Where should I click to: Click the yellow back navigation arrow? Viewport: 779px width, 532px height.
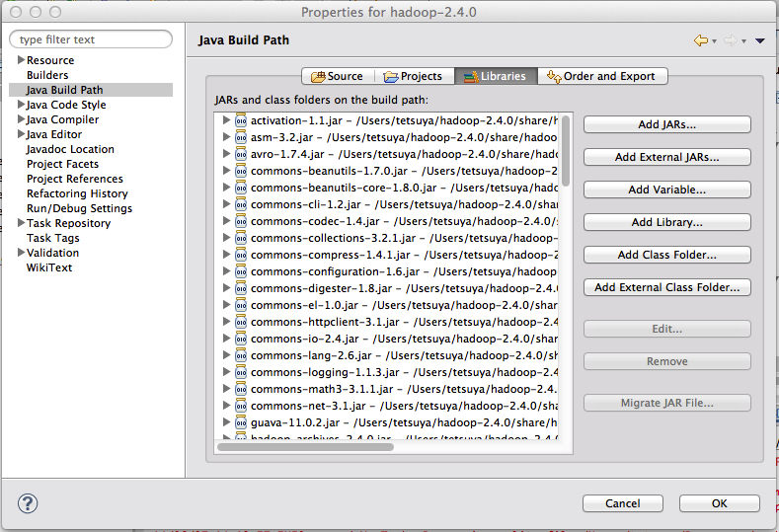(701, 40)
